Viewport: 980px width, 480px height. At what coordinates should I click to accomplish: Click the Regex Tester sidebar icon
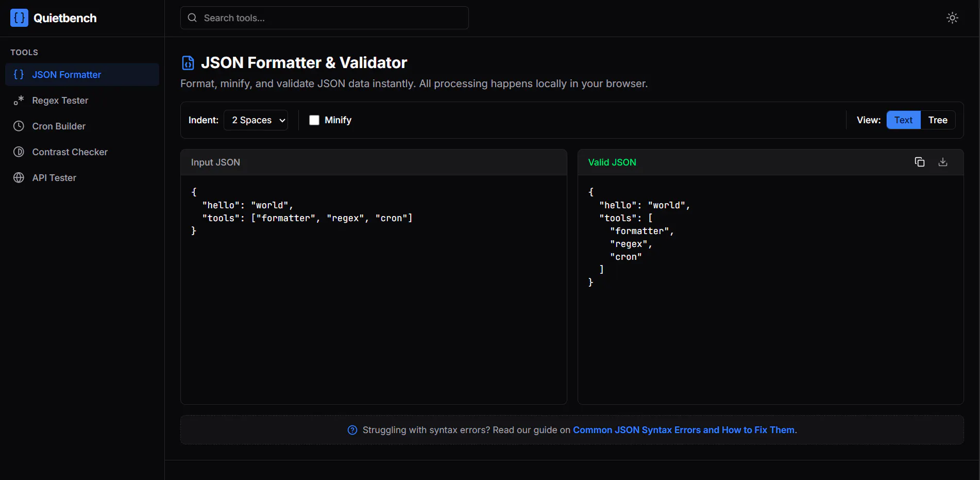tap(19, 101)
